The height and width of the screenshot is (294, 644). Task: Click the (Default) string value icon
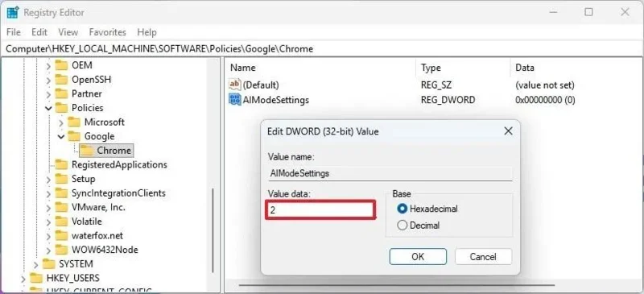(x=235, y=85)
